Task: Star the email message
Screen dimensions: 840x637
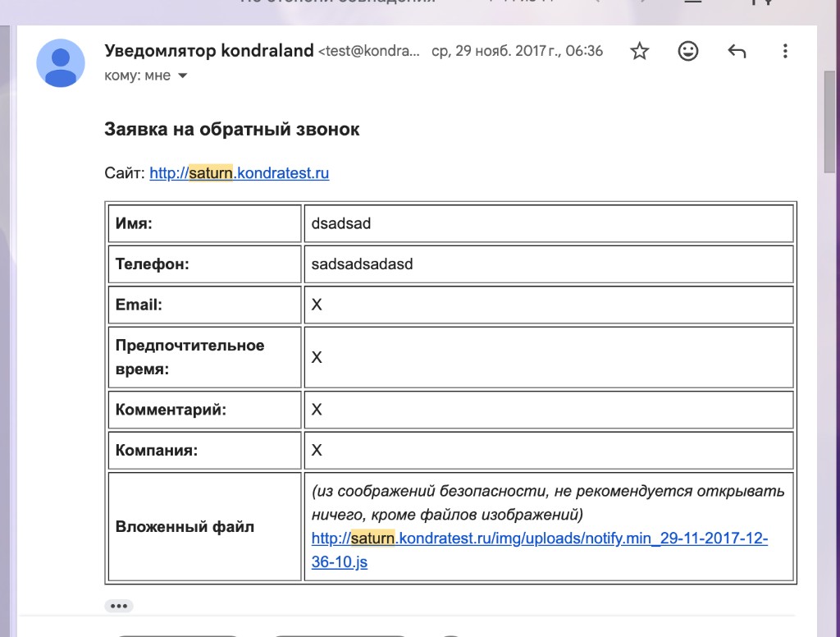Action: tap(639, 50)
